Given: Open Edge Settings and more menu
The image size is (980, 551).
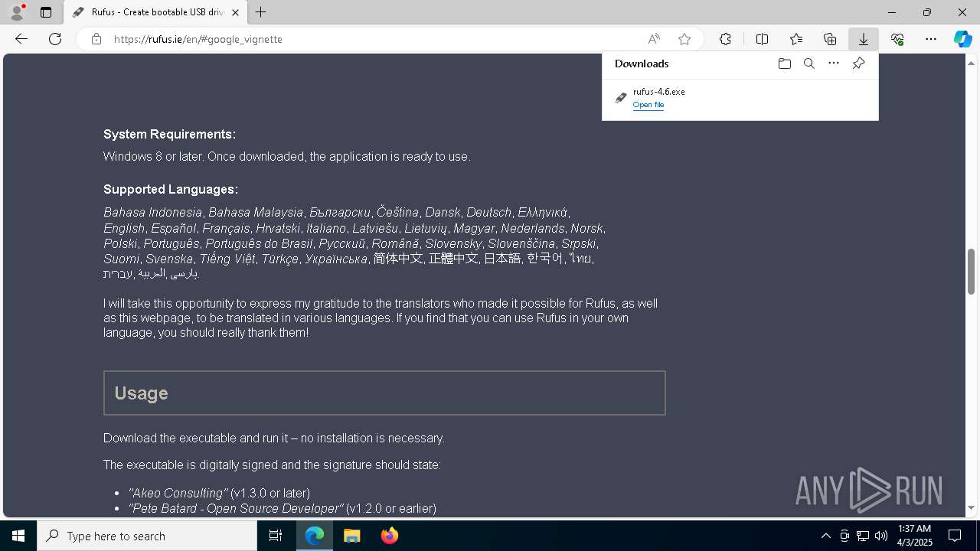Looking at the screenshot, I should [931, 39].
